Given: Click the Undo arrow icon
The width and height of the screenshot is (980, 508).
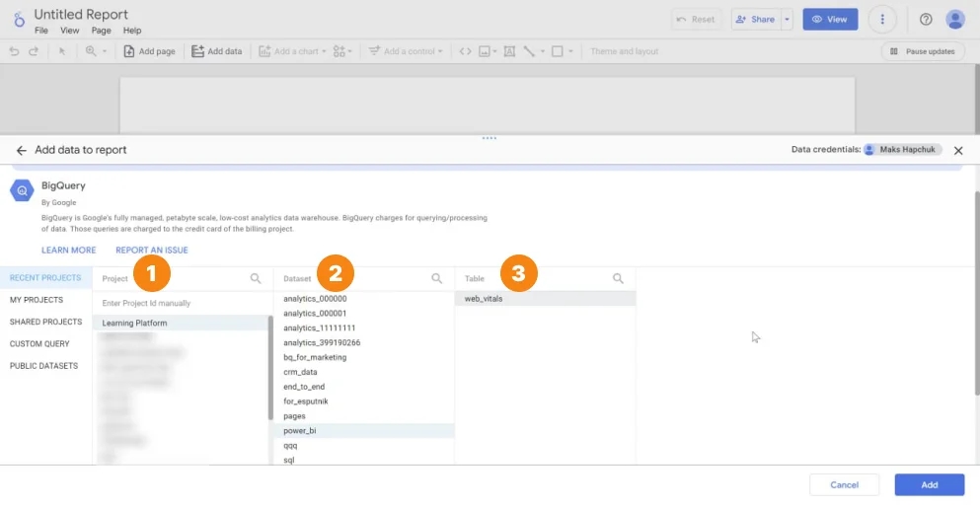Looking at the screenshot, I should [x=14, y=51].
